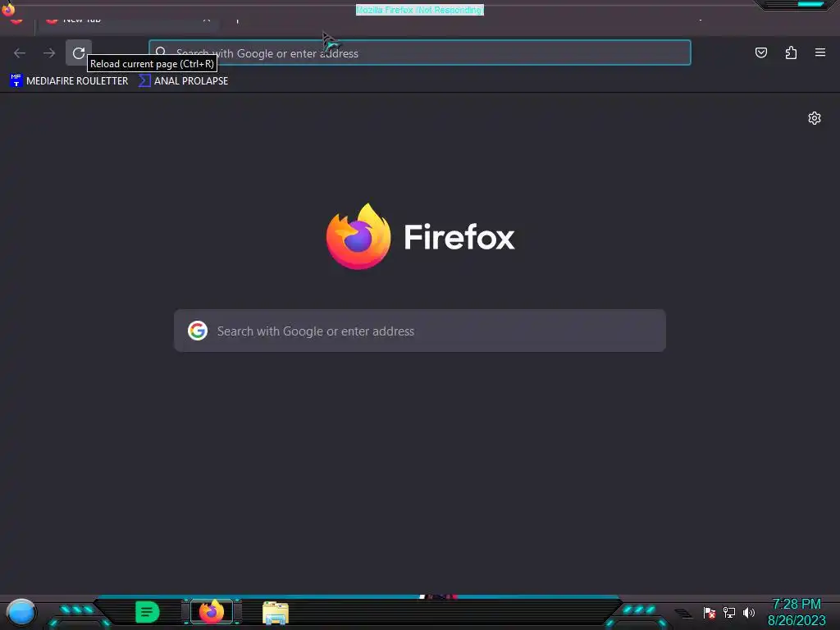
Task: Open the Extensions puzzle icon
Action: 791,52
